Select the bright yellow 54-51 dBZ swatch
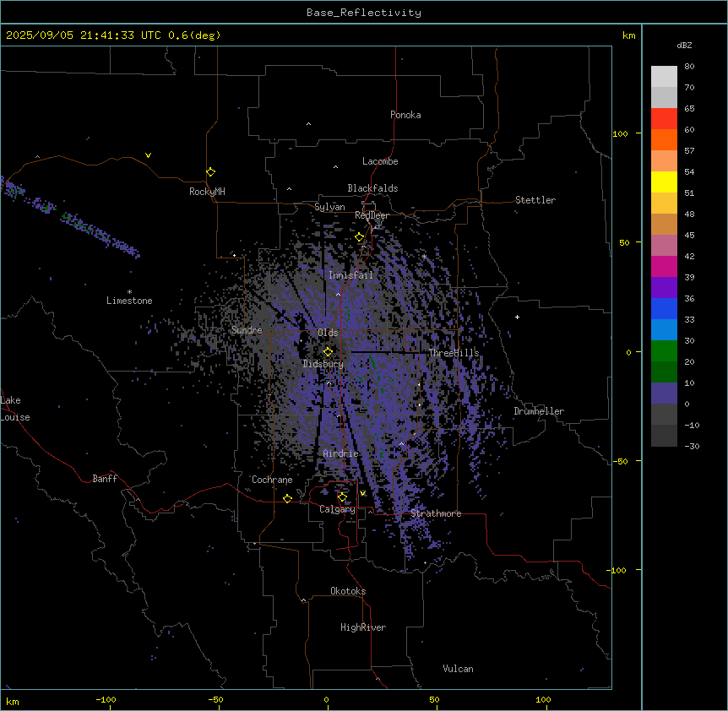Screen dimensions: 728x711 tap(664, 182)
